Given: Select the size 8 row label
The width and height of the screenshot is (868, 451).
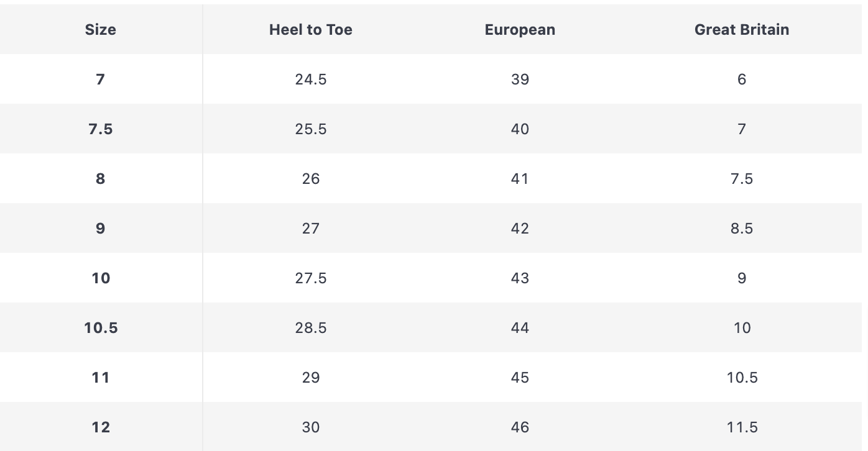Looking at the screenshot, I should pos(100,178).
